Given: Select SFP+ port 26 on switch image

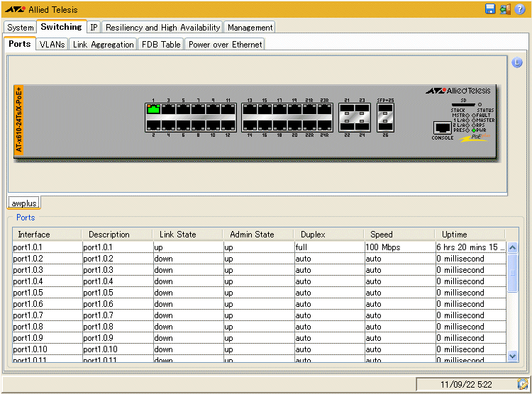Looking at the screenshot, I should pos(385,126).
